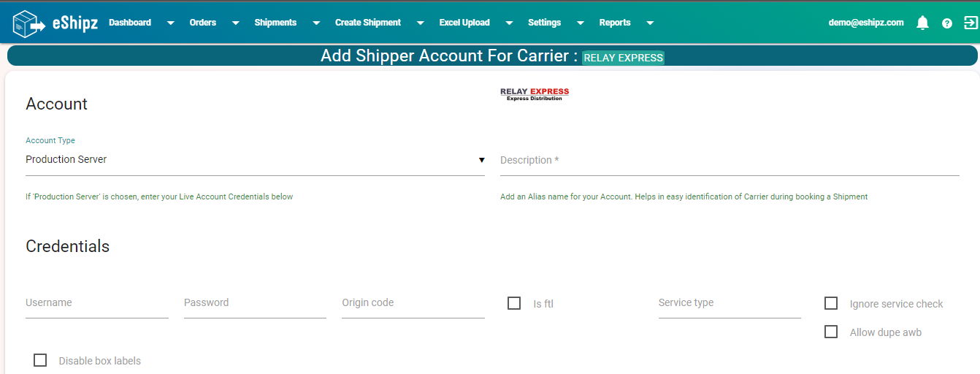Viewport: 980px width, 374px height.
Task: Open the notifications bell
Action: point(922,23)
